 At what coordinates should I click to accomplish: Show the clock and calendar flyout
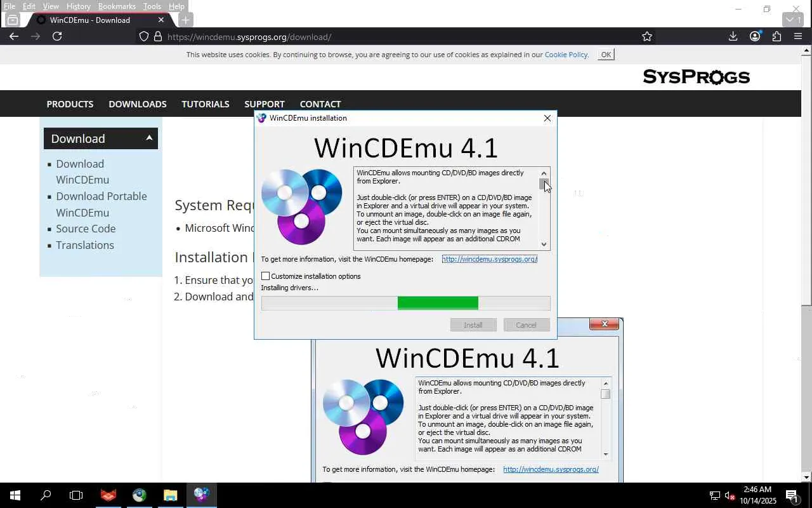point(758,495)
